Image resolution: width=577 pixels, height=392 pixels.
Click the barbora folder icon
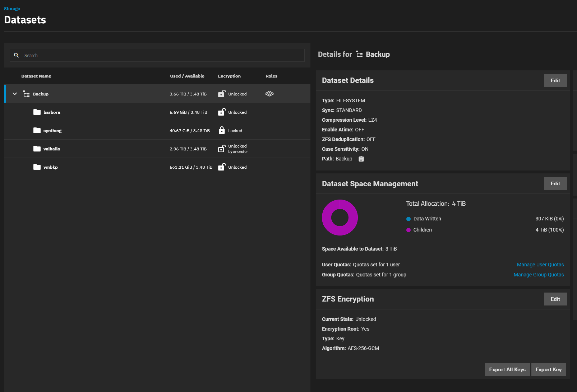pos(37,112)
